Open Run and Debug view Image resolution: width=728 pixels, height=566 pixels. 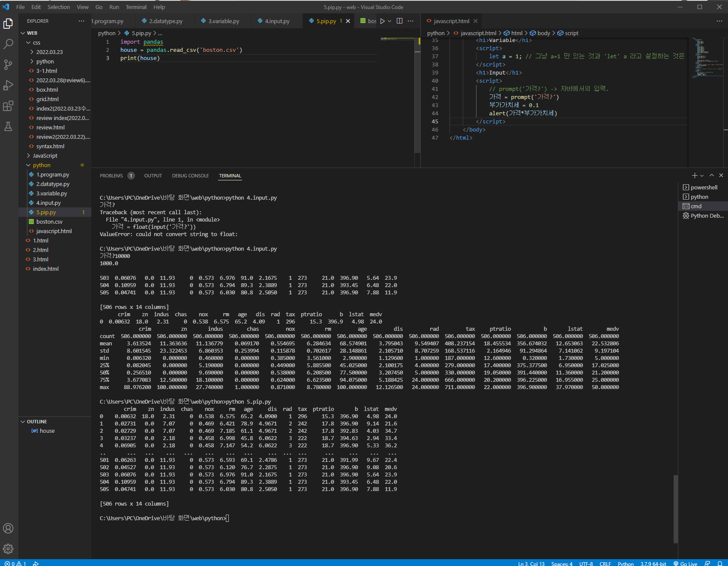coord(8,85)
